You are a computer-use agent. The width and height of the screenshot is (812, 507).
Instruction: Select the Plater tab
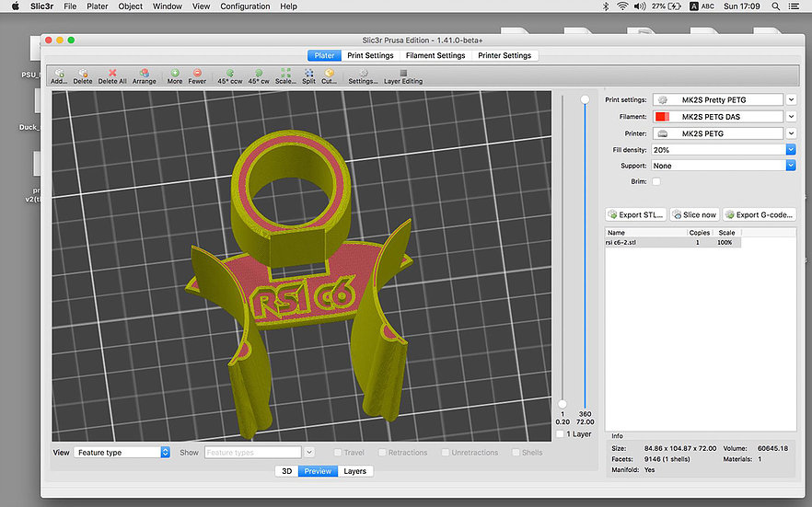[324, 55]
